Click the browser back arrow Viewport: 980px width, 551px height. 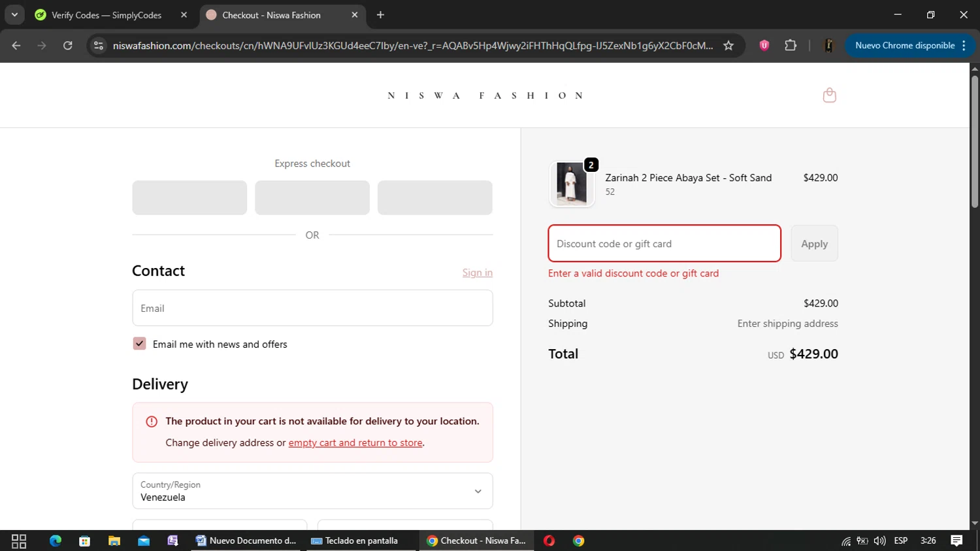pos(16,46)
